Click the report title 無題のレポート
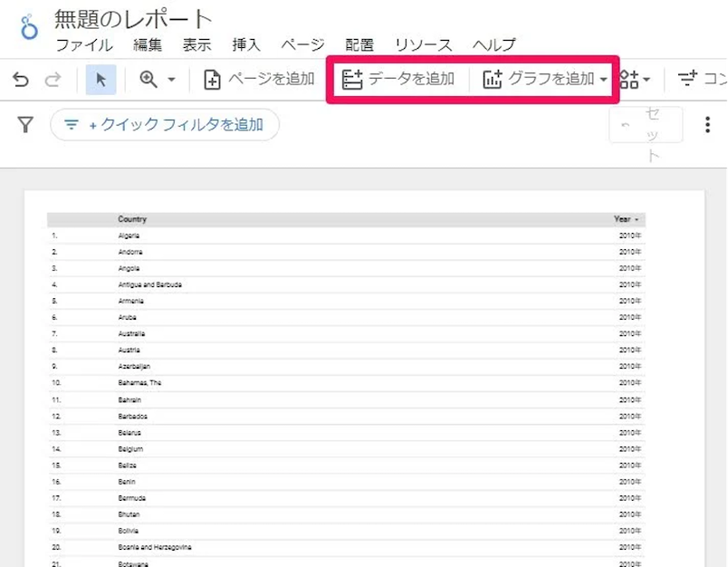Screen dimensions: 728x567 coord(133,19)
